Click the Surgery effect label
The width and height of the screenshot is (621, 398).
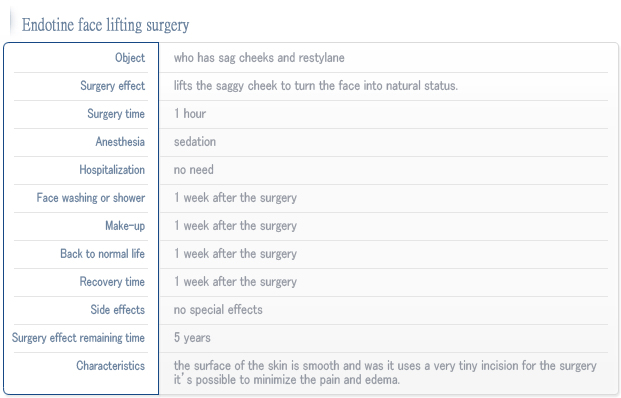click(x=112, y=86)
